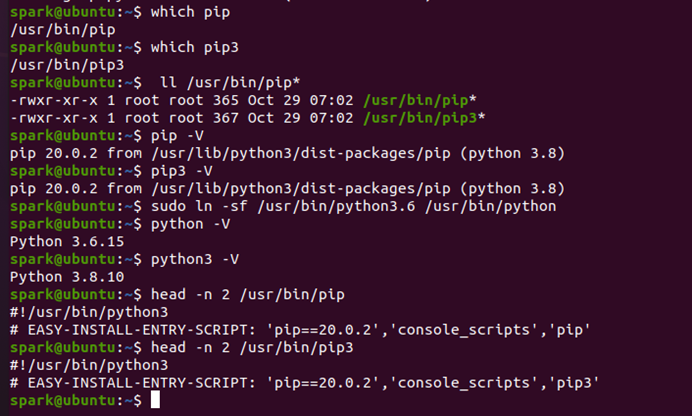The height and width of the screenshot is (416, 692).
Task: Click the first '#!/usr/bin/python3' shebang line
Action: tap(89, 312)
